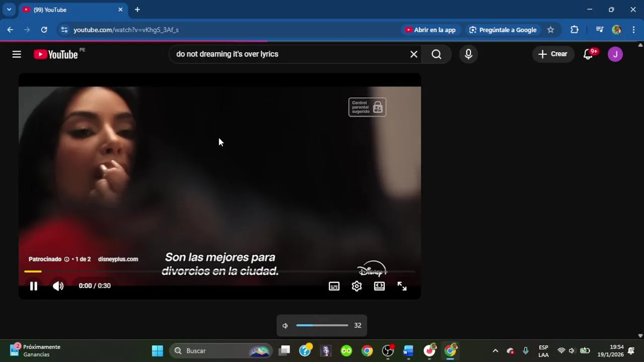Click the browser forward arrow
The height and width of the screenshot is (362, 644).
27,30
